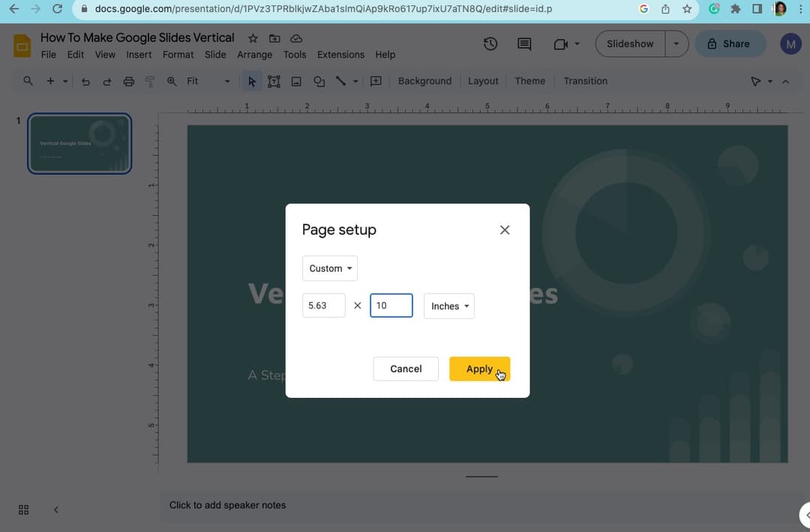Screen dimensions: 810x532
Task: Open the Fit zoom level dropdown
Action: [x=208, y=81]
